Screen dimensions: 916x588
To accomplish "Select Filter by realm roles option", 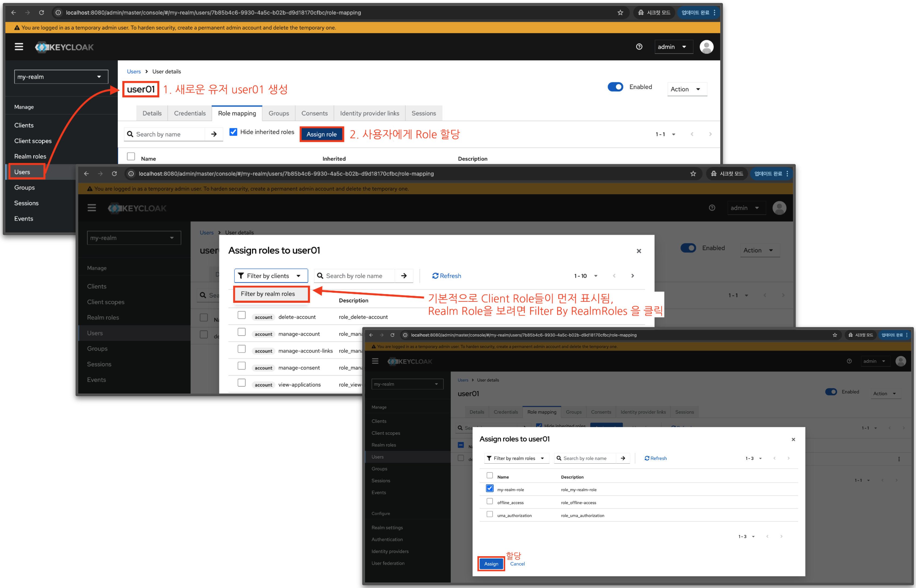I will pos(268,294).
